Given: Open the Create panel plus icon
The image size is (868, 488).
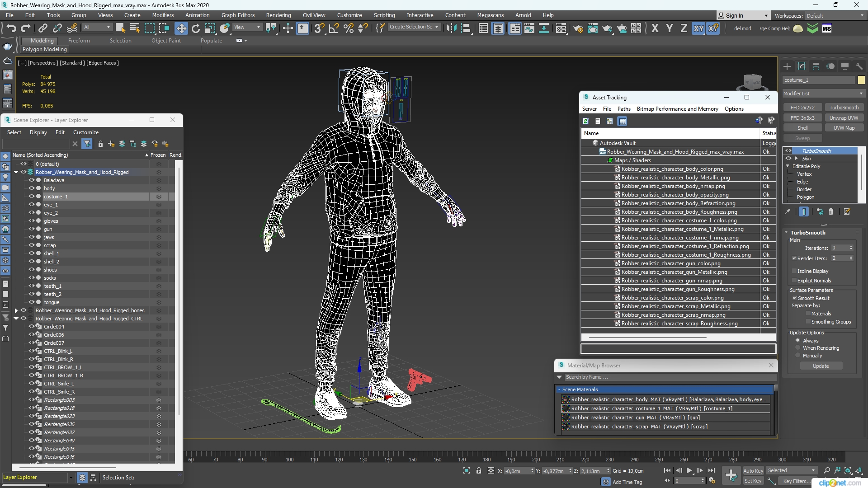Looking at the screenshot, I should pos(787,66).
